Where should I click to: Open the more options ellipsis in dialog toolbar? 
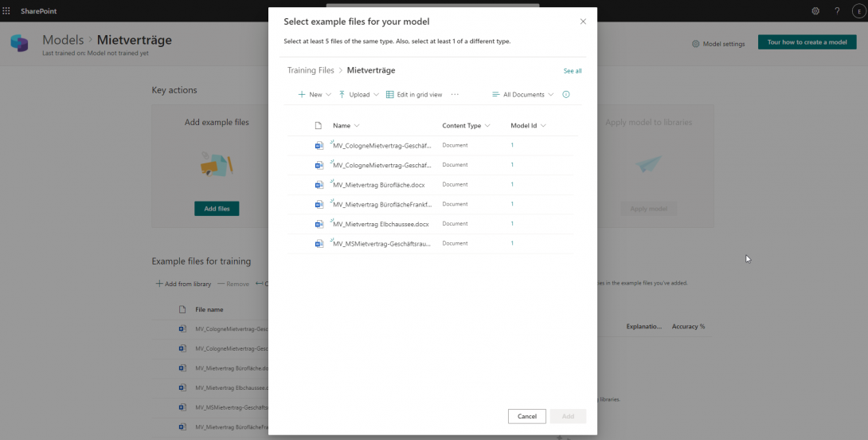[x=455, y=94]
